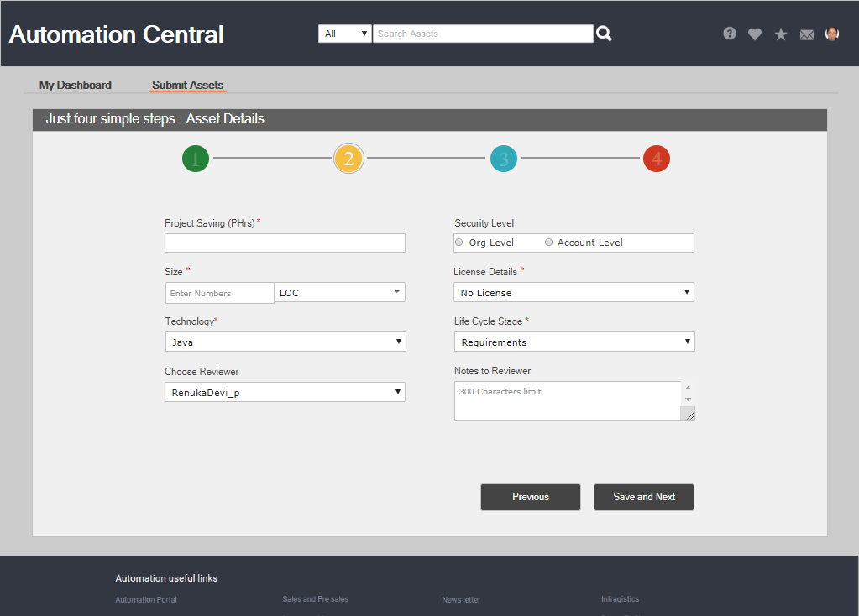Open the Submit Assets tab

(x=188, y=85)
